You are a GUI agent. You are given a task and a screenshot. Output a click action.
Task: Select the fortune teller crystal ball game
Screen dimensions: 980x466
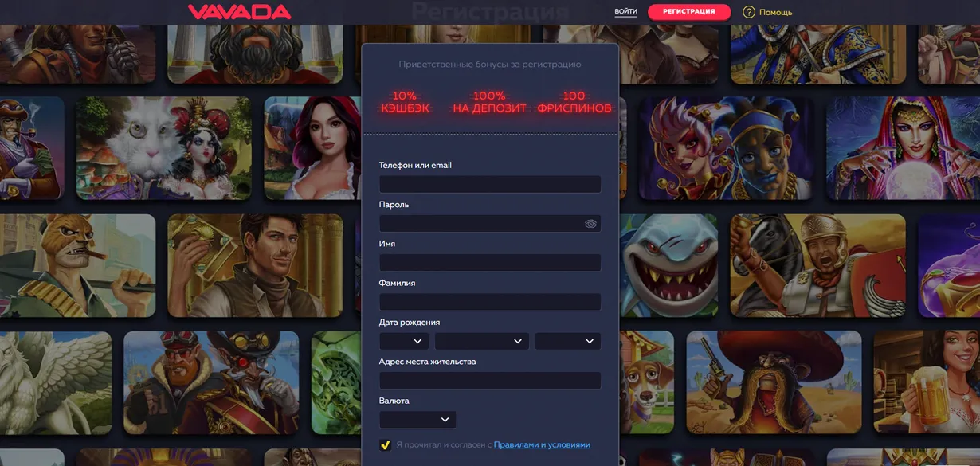(902, 148)
